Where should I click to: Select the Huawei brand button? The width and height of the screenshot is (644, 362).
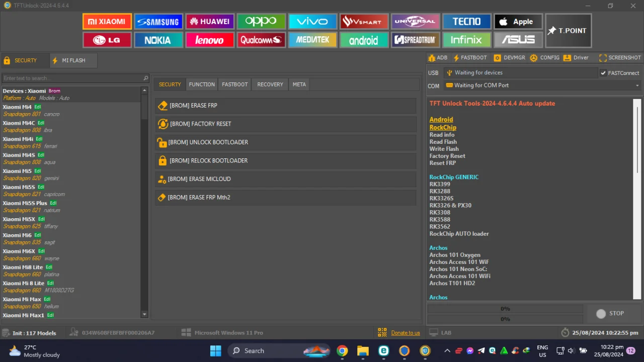coord(210,22)
